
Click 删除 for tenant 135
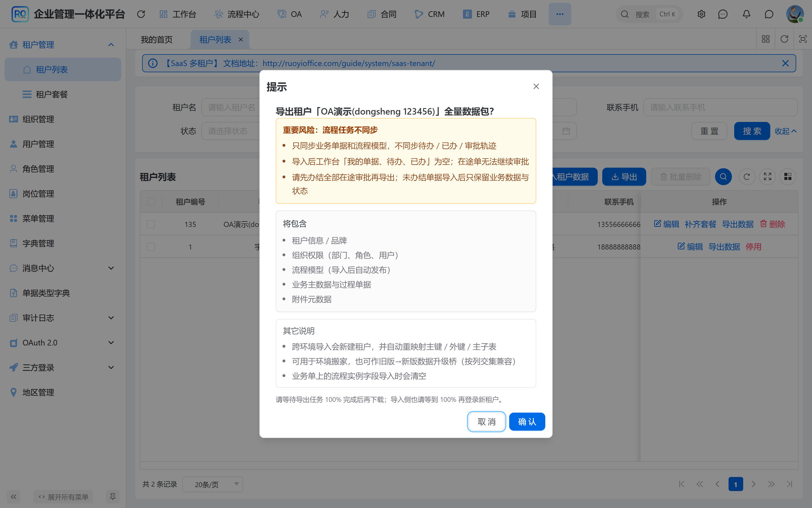pos(773,224)
